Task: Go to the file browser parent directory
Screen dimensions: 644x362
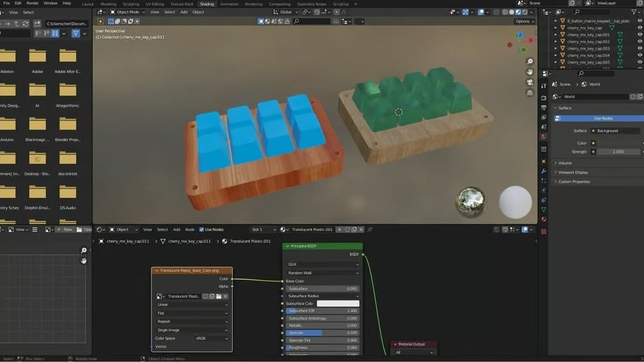Action: point(17,24)
